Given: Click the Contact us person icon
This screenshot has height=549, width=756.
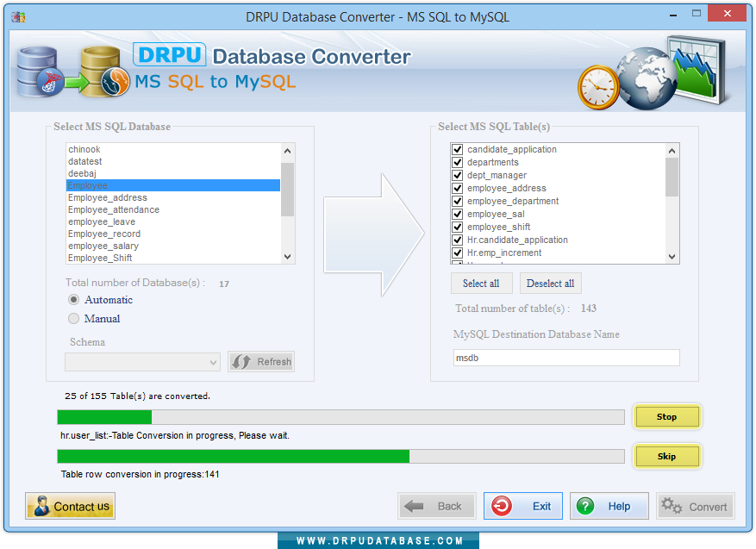Looking at the screenshot, I should point(41,506).
